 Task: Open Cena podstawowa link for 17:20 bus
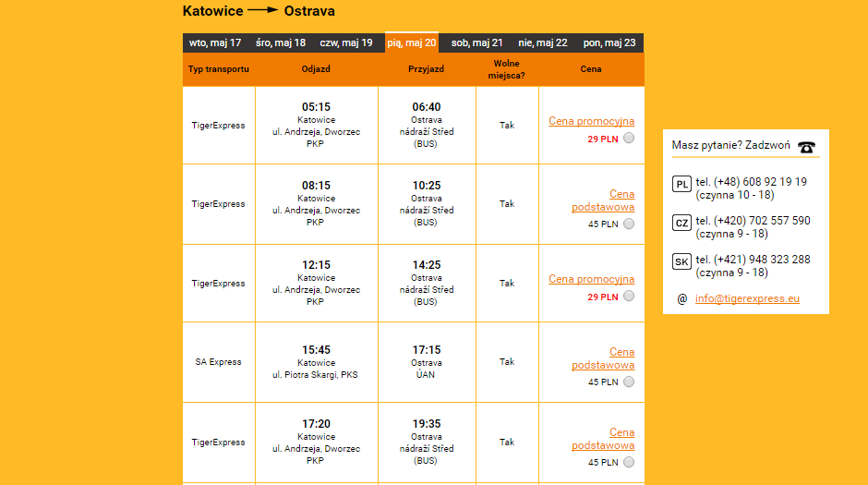coord(603,439)
